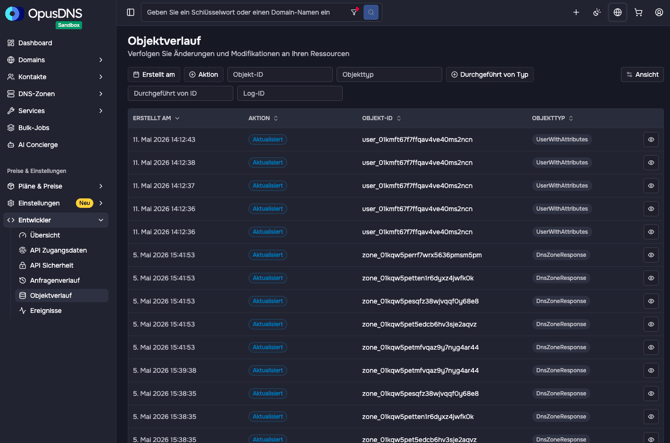Click the Ereignisse activity pulse icon
Screen dimensions: 670x443
(x=23, y=311)
